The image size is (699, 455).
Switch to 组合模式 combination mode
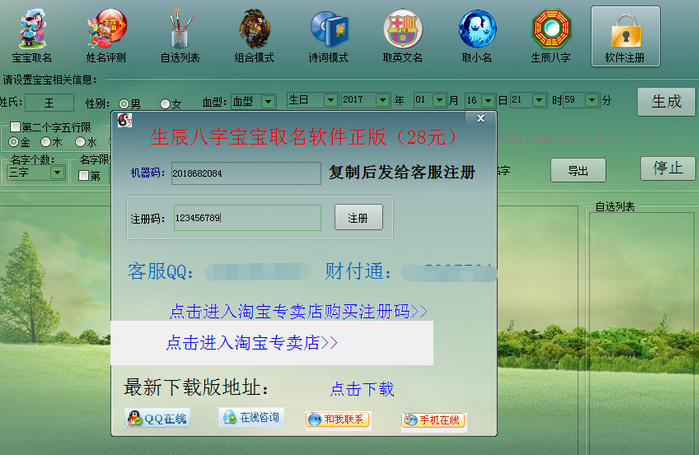(x=255, y=37)
